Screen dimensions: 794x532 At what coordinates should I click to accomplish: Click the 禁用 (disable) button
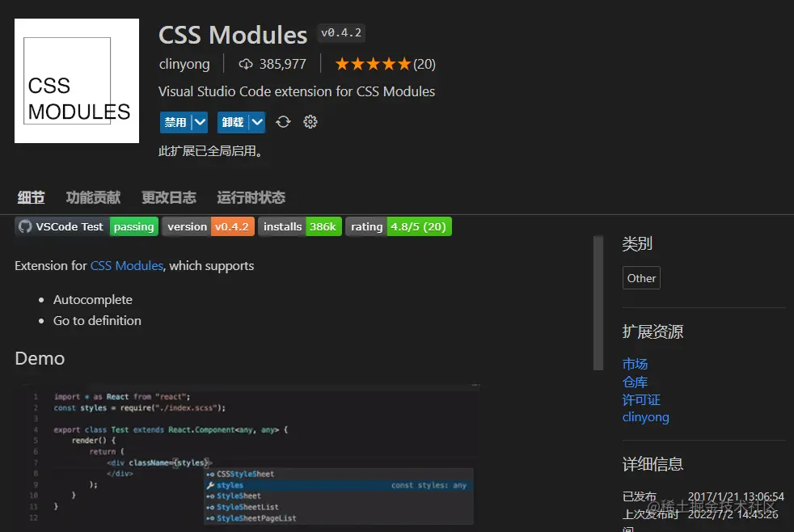(175, 123)
